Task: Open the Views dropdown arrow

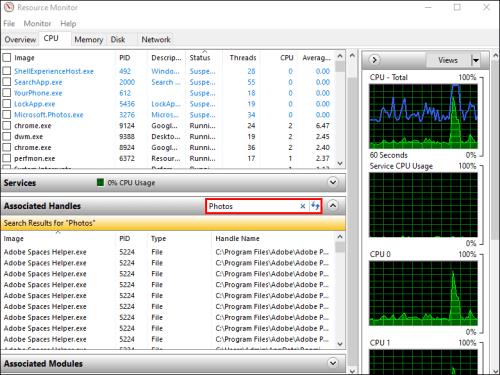Action: [476, 60]
